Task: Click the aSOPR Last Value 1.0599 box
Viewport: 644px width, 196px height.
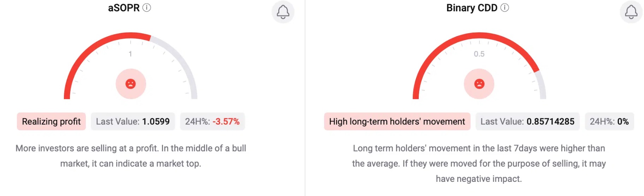Action: [x=133, y=121]
